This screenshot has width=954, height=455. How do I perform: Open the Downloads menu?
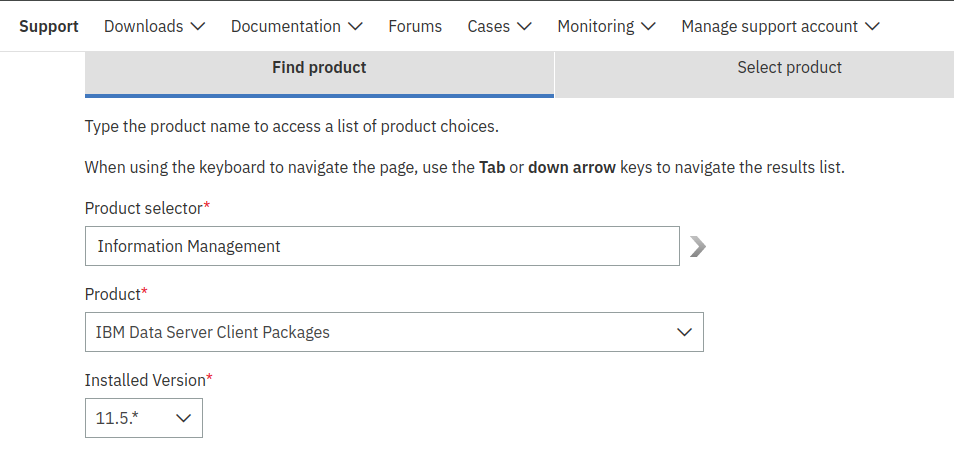155,27
